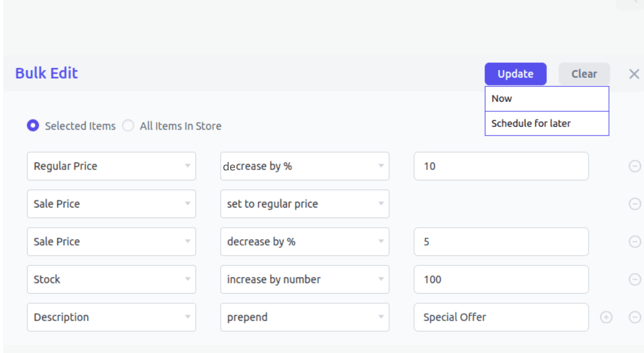Choose 'Now' from the Update menu
The image size is (644, 353).
[x=547, y=99]
